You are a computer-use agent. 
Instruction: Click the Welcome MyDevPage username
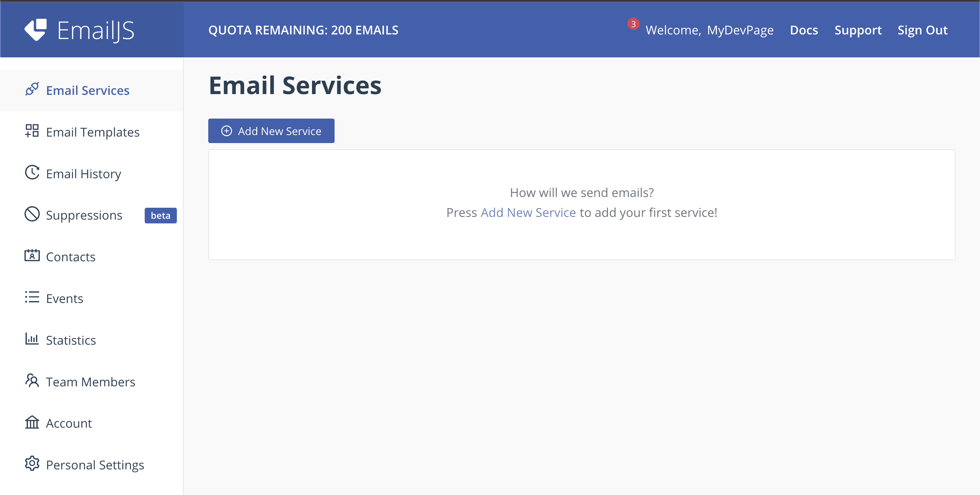coord(709,30)
